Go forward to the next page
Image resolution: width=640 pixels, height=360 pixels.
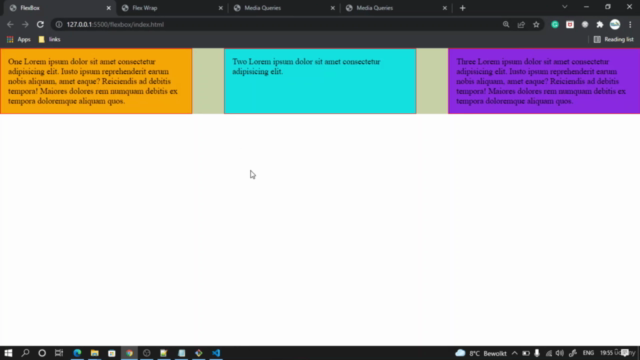[25, 24]
